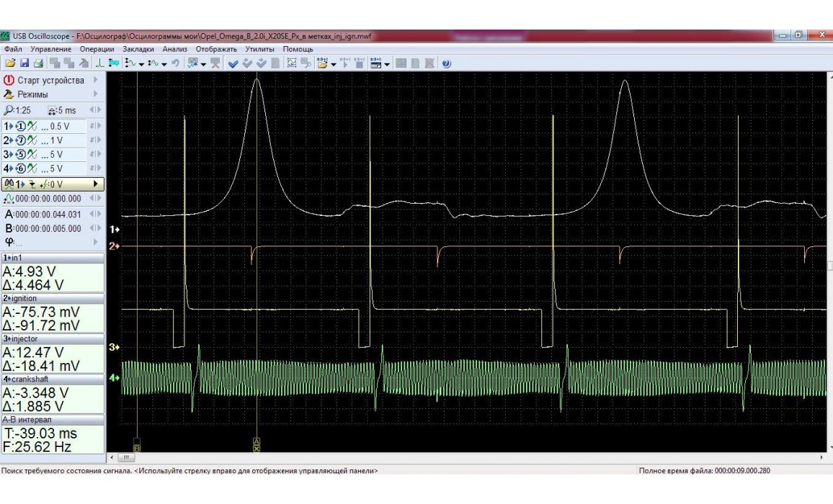Image resolution: width=833 pixels, height=504 pixels.
Task: Toggle channel 1 waveform visibility icon
Action: (32, 126)
